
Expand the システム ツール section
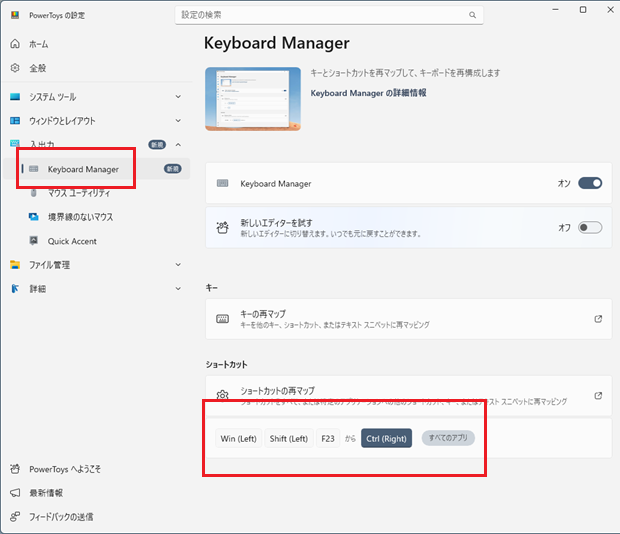pos(178,97)
